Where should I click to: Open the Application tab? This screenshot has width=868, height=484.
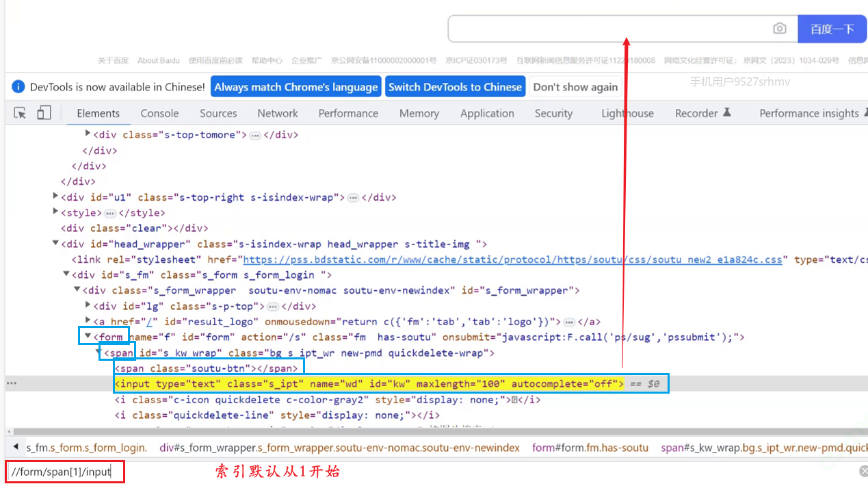click(487, 114)
